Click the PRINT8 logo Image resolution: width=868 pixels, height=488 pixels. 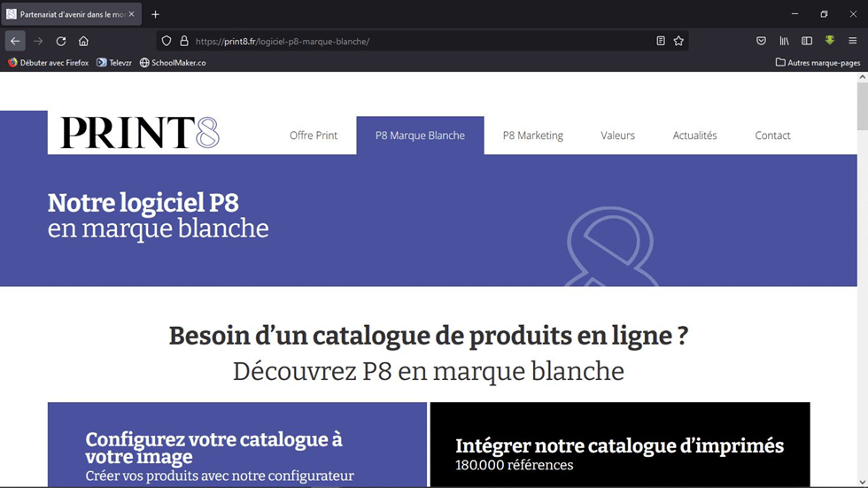coord(140,133)
